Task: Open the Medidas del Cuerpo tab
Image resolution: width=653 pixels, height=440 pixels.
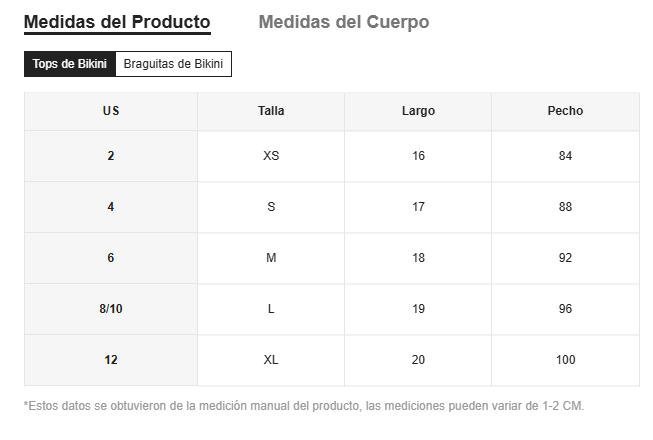Action: pos(343,22)
